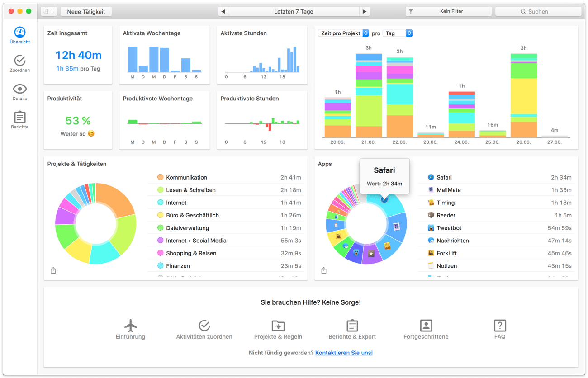
Task: Click the 24.06. bar in chart
Action: (x=462, y=114)
